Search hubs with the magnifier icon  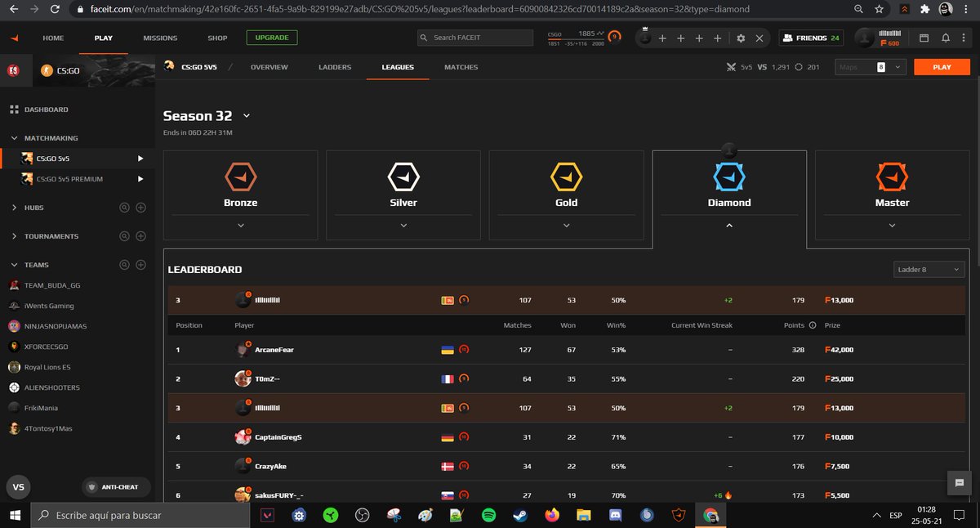coord(124,208)
